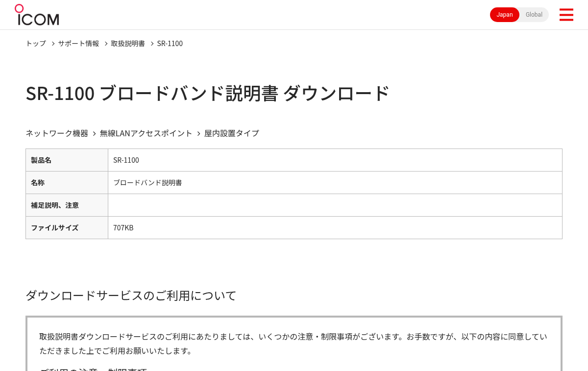Open ネットワーク機器 category link
Screen dimensions: 588x371
[57, 133]
